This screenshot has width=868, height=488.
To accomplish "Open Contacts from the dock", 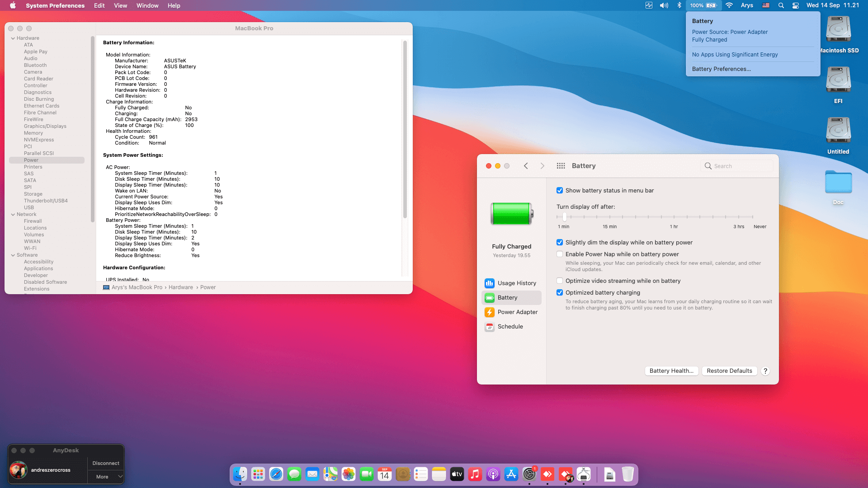I will (403, 474).
